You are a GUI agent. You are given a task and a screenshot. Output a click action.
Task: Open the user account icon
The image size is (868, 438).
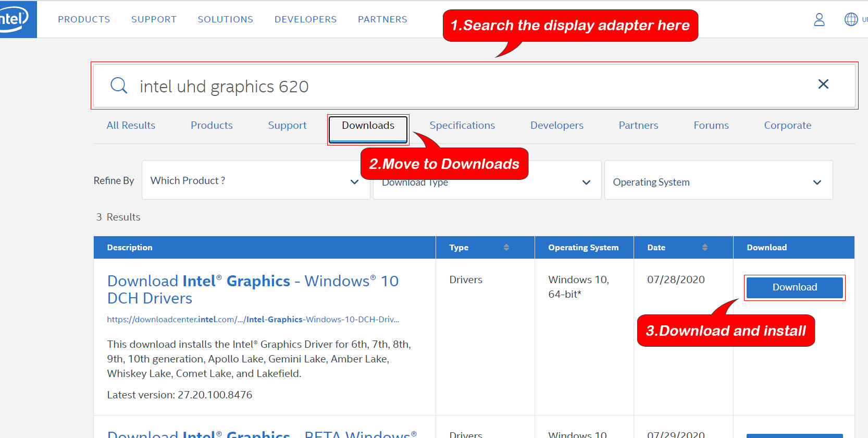click(x=819, y=20)
